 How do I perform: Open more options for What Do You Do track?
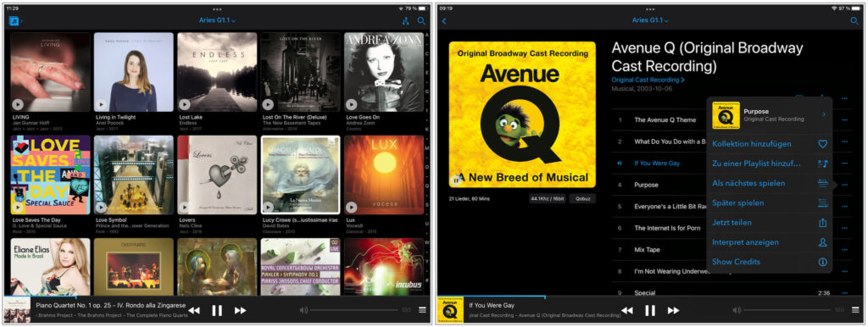(x=844, y=141)
